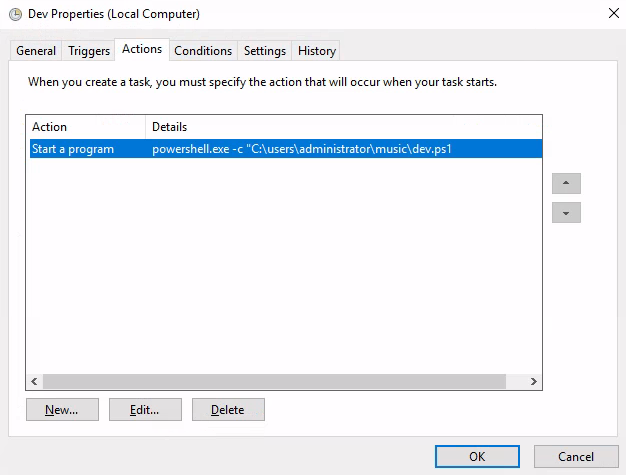
Task: Cancel the properties dialog
Action: point(576,456)
